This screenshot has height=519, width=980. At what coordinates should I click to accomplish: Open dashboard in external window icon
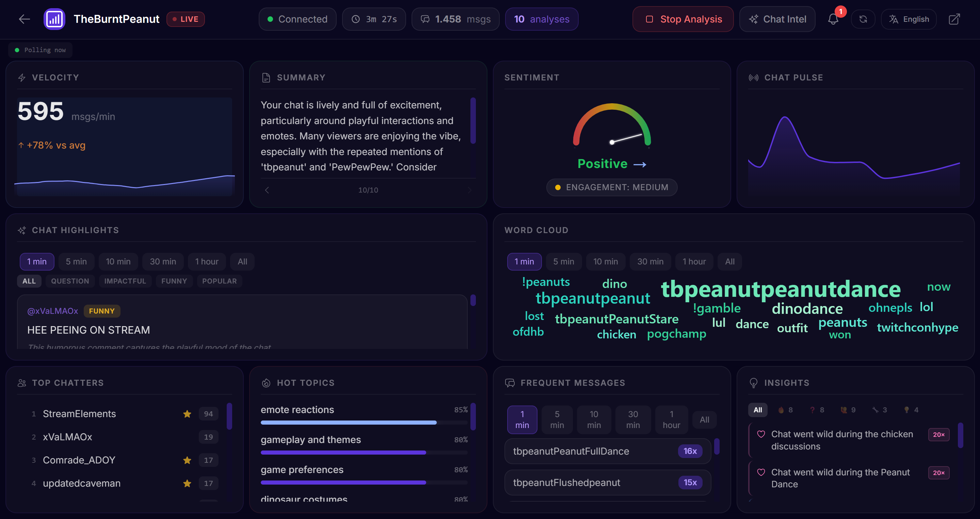(x=954, y=19)
